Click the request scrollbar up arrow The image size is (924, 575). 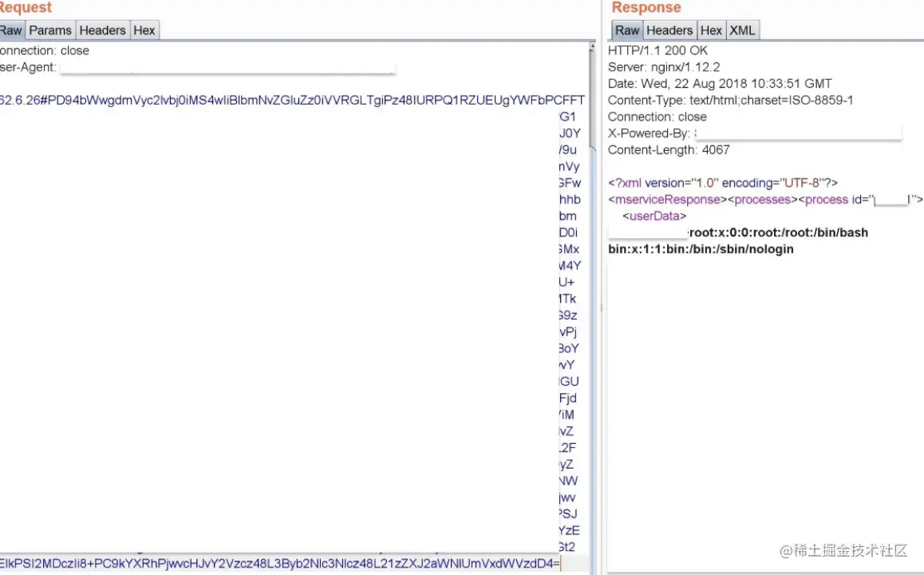tap(592, 47)
